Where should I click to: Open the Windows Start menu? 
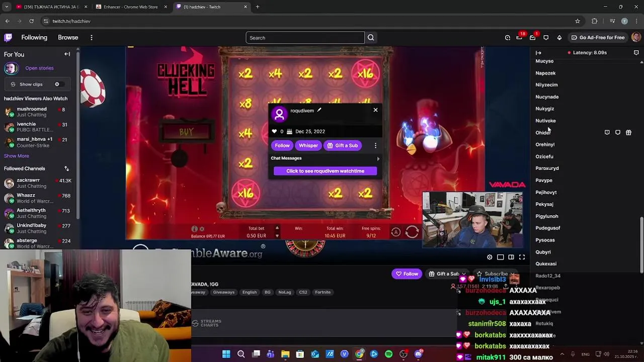(226, 354)
